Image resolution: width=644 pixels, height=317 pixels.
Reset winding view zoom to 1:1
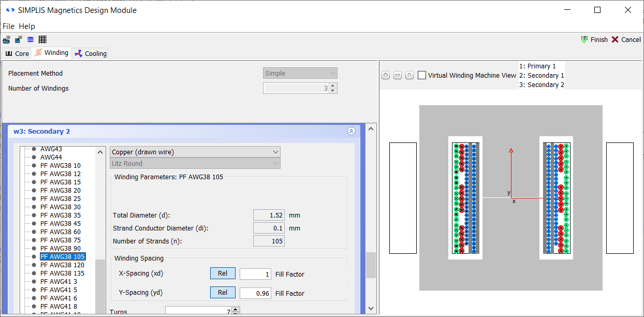(x=409, y=76)
